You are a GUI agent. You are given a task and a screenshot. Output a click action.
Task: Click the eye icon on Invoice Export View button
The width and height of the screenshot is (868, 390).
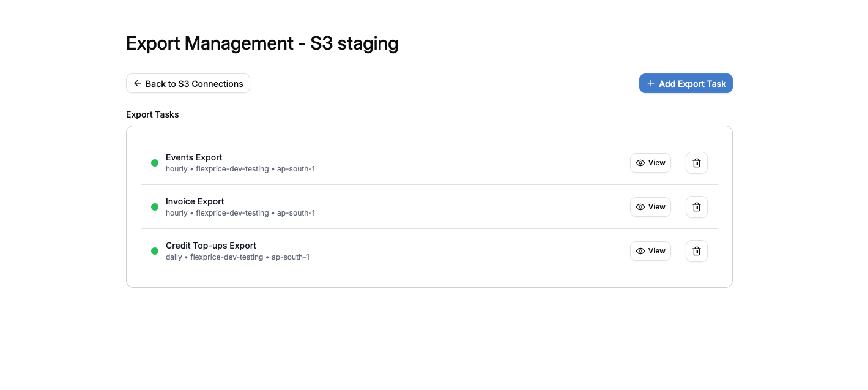640,207
